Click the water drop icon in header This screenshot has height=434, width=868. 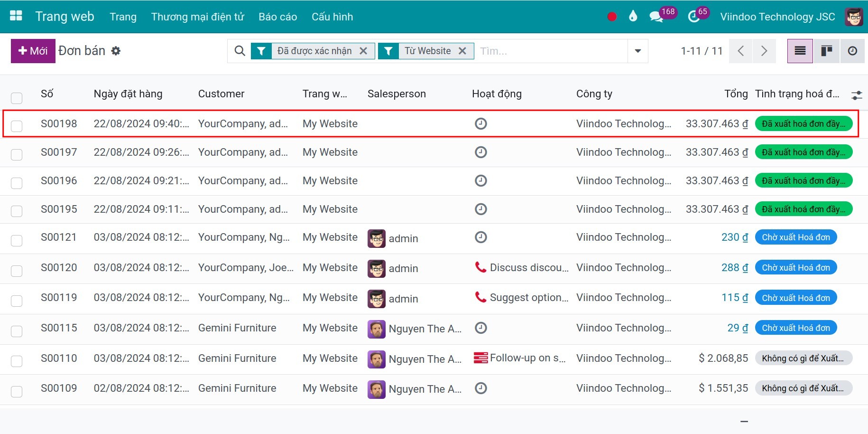pyautogui.click(x=633, y=17)
